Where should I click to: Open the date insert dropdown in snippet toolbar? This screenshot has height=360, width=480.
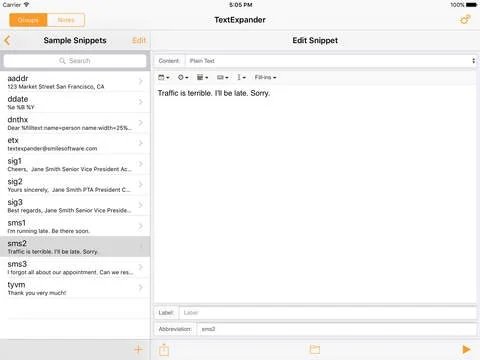pos(164,77)
